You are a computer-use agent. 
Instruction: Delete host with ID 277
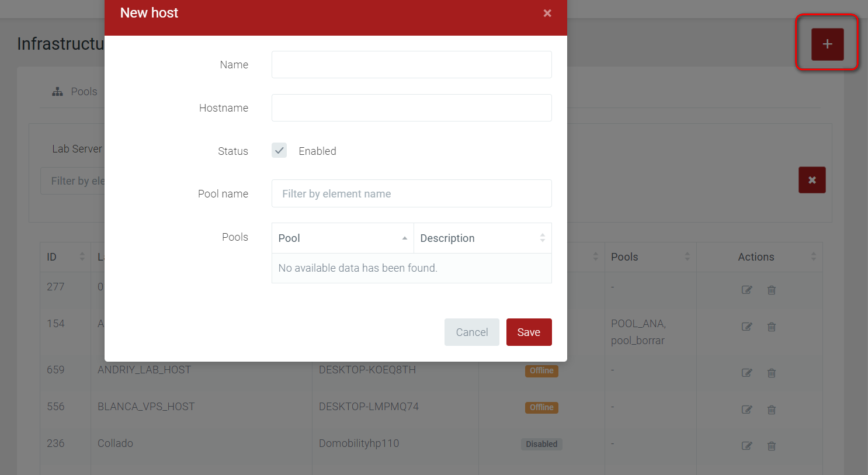[772, 290]
